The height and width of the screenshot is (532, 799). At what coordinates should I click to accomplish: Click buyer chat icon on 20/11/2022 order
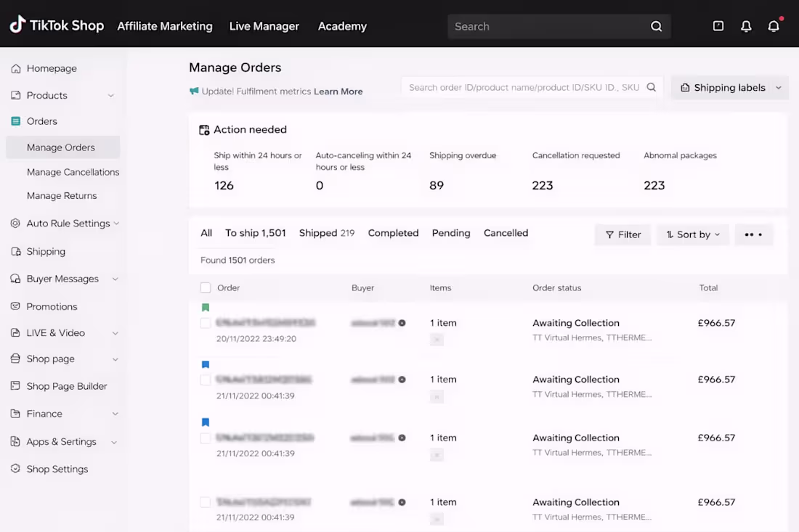click(402, 323)
